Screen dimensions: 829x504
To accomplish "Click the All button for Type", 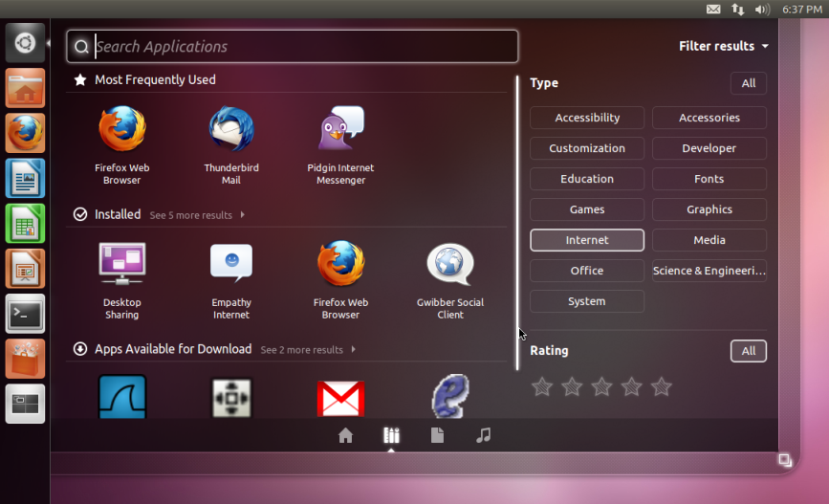I will click(x=748, y=83).
